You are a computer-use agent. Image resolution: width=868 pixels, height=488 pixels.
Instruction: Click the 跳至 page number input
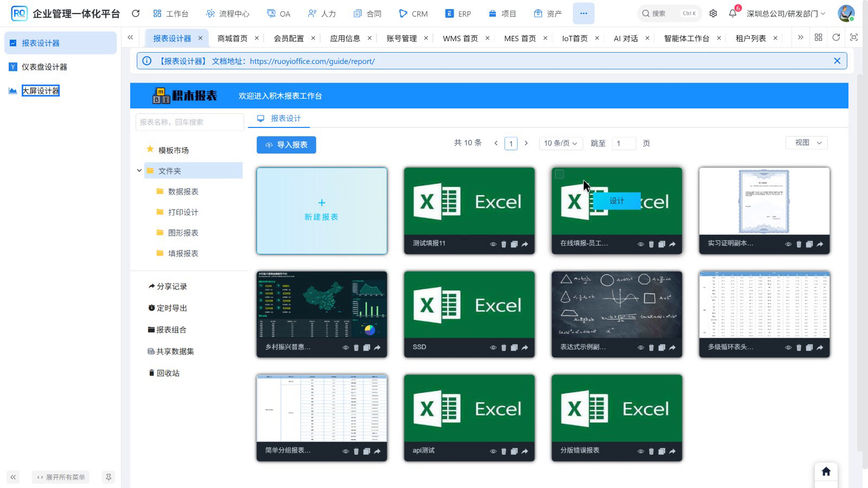[x=624, y=143]
